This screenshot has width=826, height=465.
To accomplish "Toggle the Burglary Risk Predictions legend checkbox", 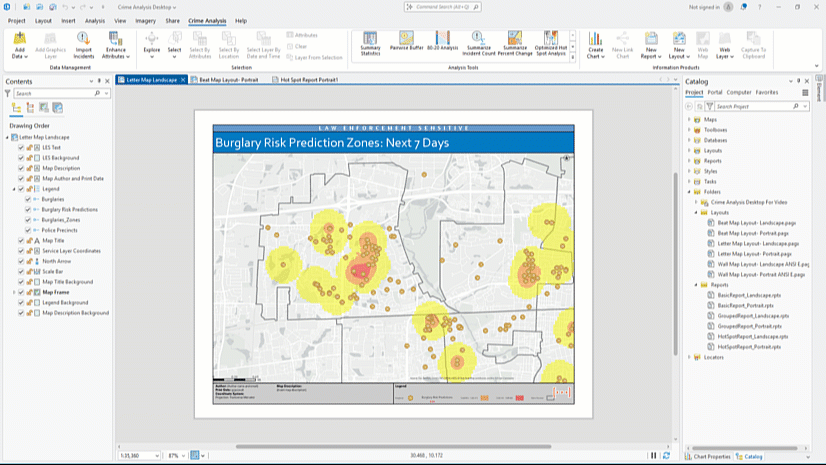I will (x=28, y=210).
